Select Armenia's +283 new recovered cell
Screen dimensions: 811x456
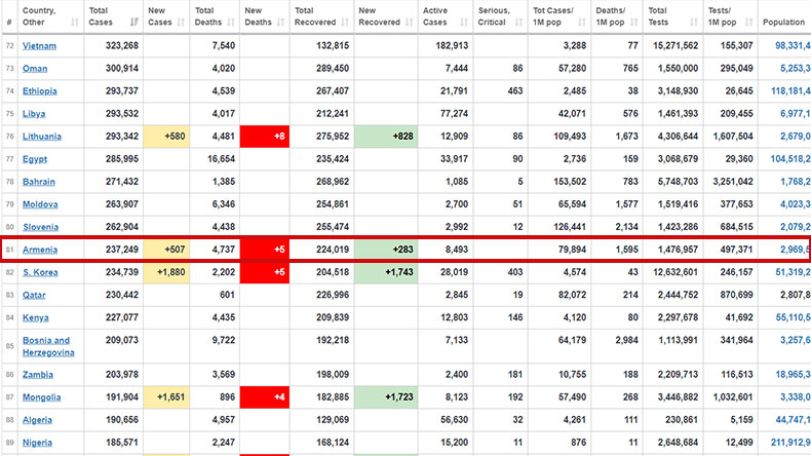point(386,250)
